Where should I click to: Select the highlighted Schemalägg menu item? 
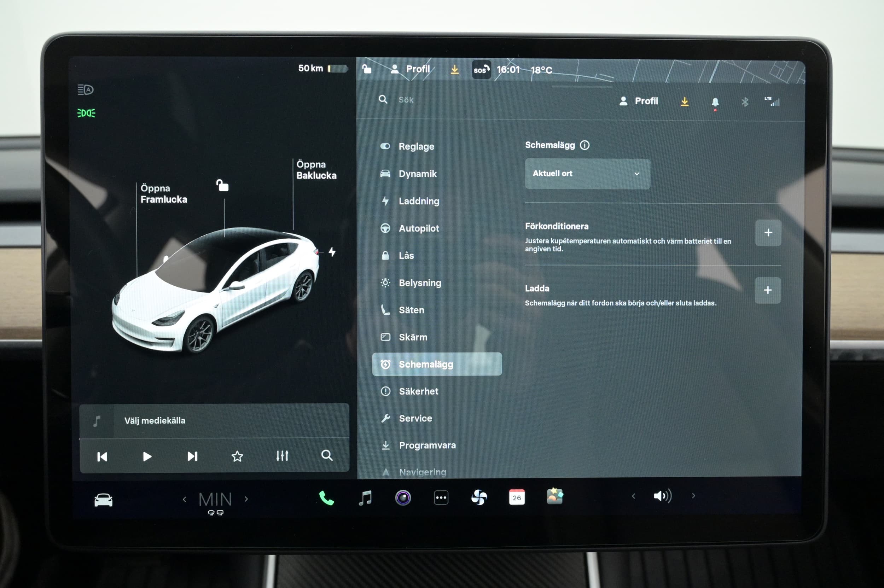coord(437,364)
